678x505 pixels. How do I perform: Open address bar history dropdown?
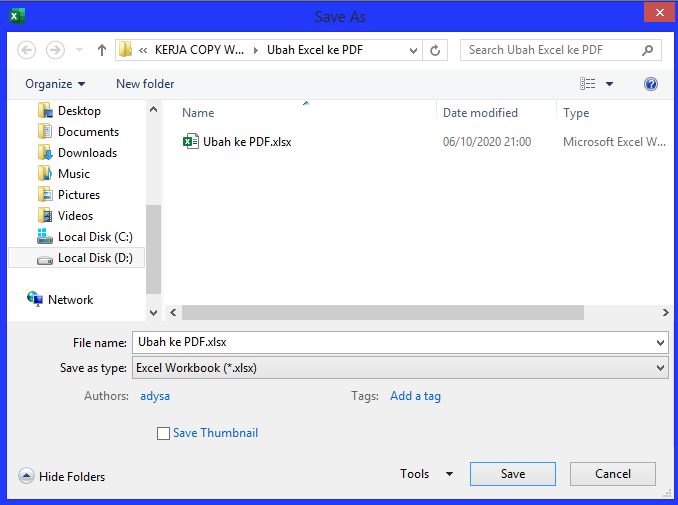click(x=413, y=51)
